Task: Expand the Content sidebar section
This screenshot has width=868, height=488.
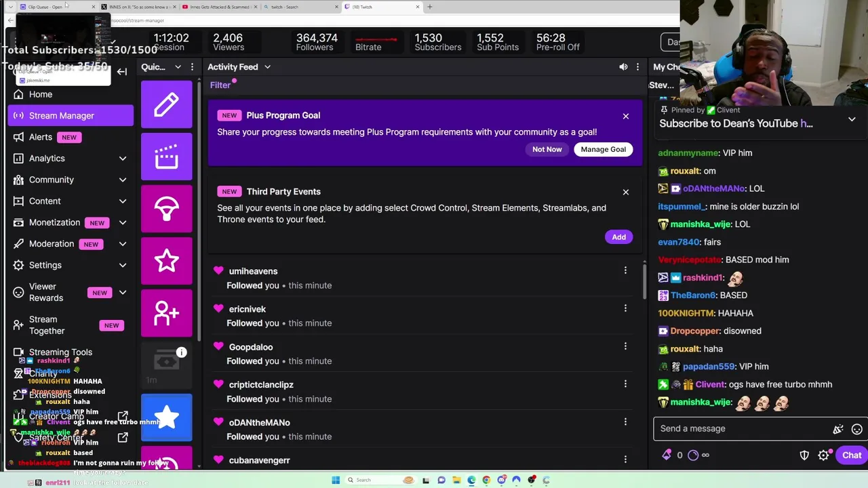Action: tap(123, 201)
